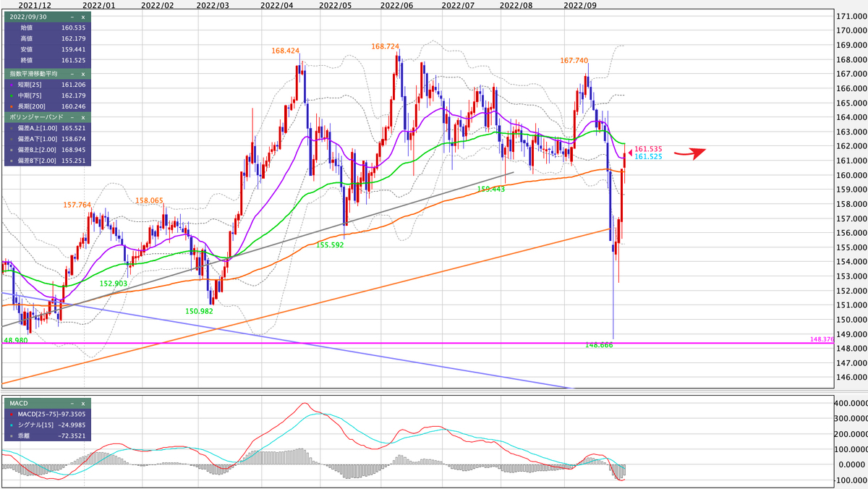Viewport: 868px width, 489px height.
Task: Collapse the 2022/09/30 price panel with minus button
Action: coord(72,17)
